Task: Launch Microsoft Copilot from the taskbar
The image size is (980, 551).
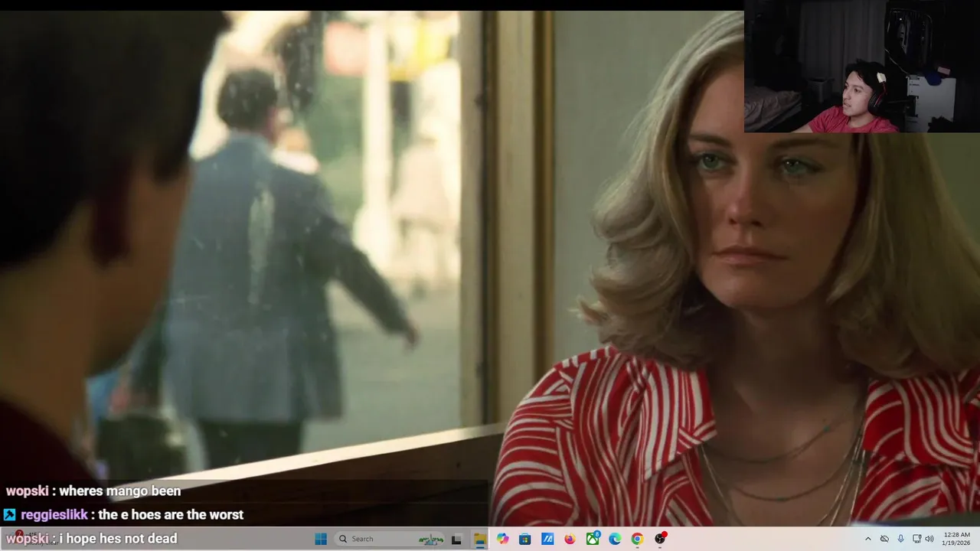Action: pos(502,539)
